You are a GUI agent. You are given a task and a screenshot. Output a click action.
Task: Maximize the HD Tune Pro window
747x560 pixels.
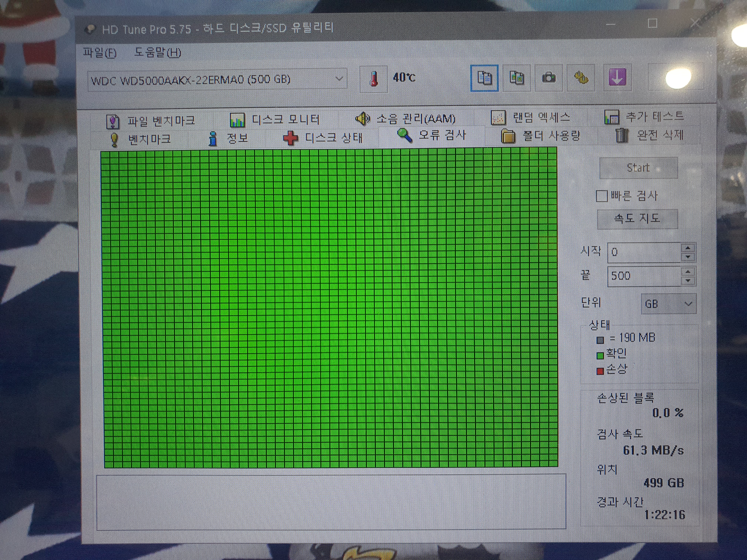[653, 23]
